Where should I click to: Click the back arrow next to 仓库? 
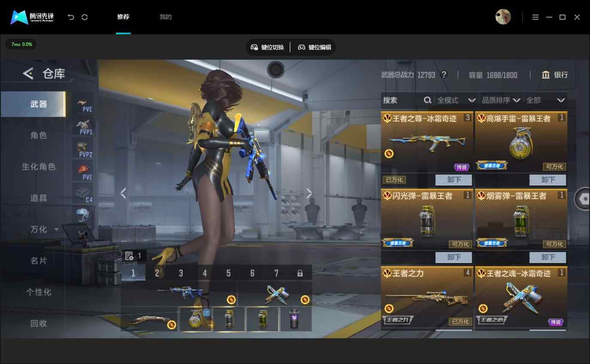point(28,74)
